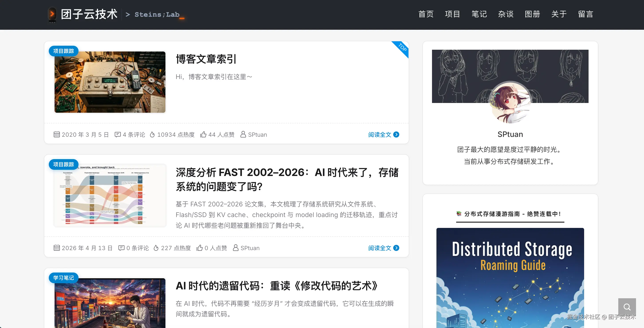Click the calendar icon beside 2026 年 4 月 13 日
This screenshot has width=644, height=328.
(57, 248)
